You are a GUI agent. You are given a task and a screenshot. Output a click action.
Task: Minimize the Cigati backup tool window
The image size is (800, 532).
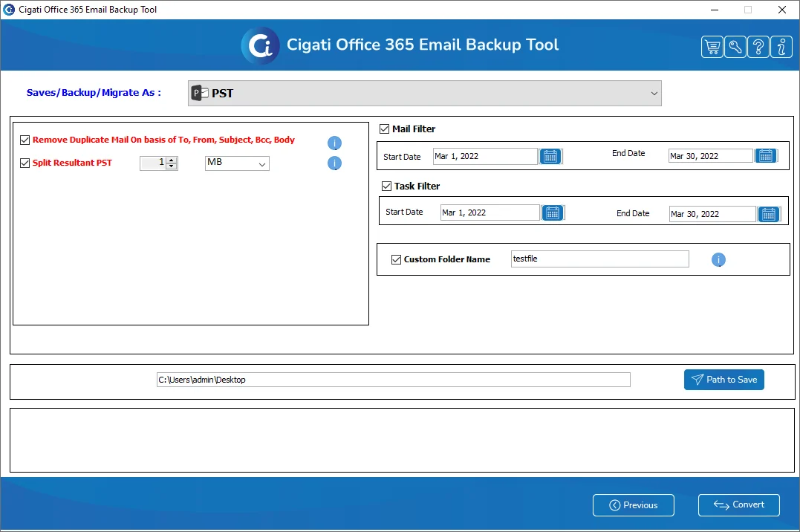click(715, 10)
